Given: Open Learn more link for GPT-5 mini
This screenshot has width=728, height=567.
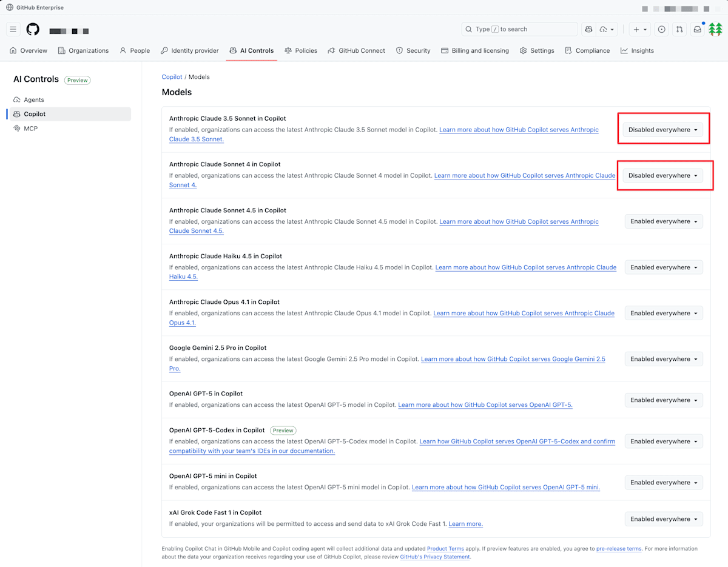Looking at the screenshot, I should (506, 488).
